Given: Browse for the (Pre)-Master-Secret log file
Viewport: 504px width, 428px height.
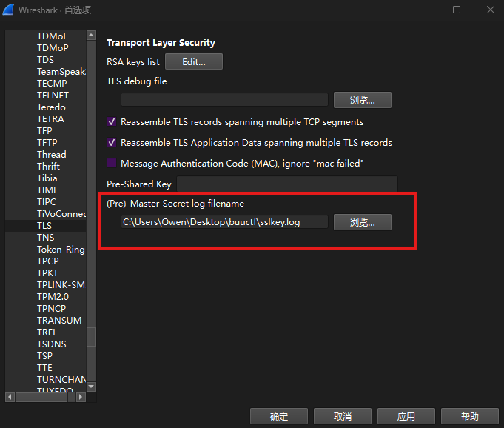Looking at the screenshot, I should 363,222.
